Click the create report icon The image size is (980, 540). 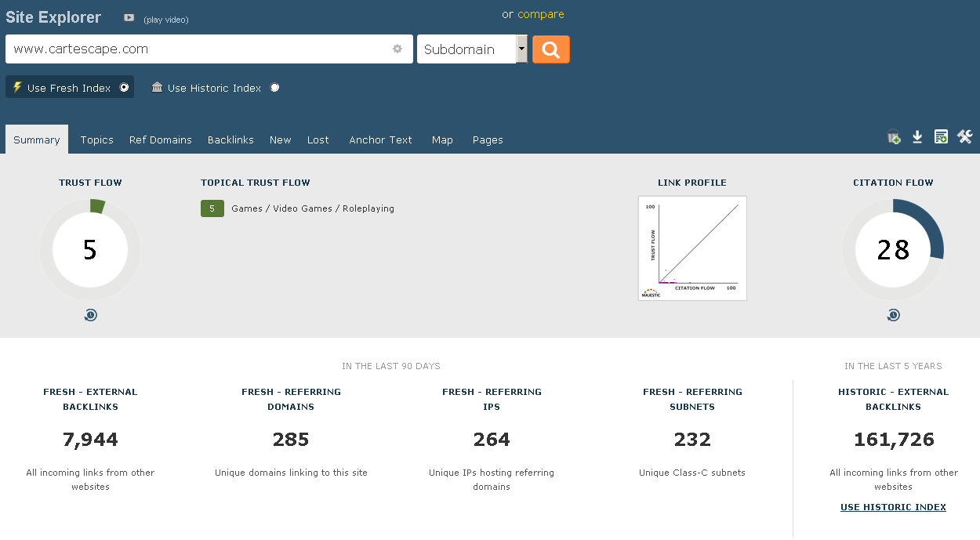[941, 137]
